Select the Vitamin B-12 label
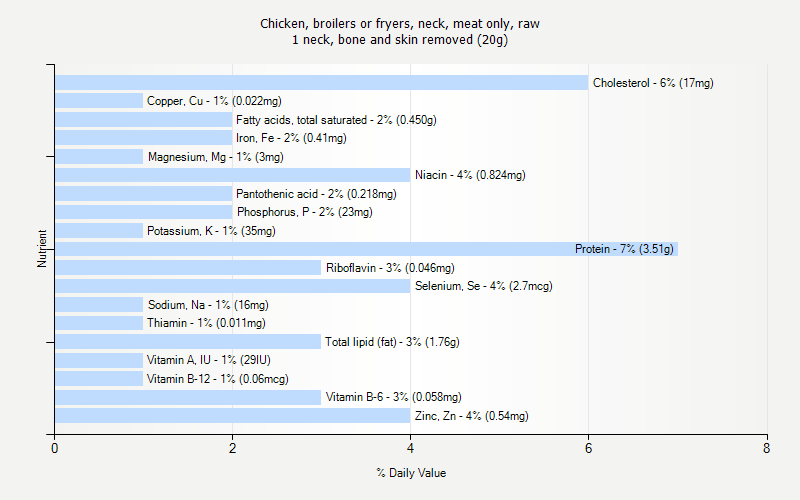The width and height of the screenshot is (800, 500). [x=218, y=379]
